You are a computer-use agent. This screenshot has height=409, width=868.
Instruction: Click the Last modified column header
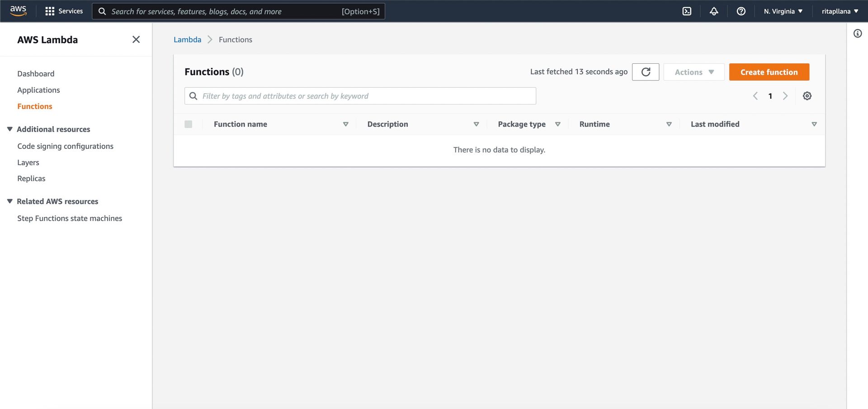715,124
